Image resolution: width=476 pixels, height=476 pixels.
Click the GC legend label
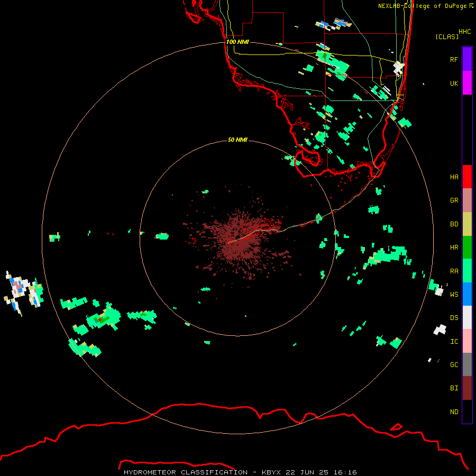[454, 365]
